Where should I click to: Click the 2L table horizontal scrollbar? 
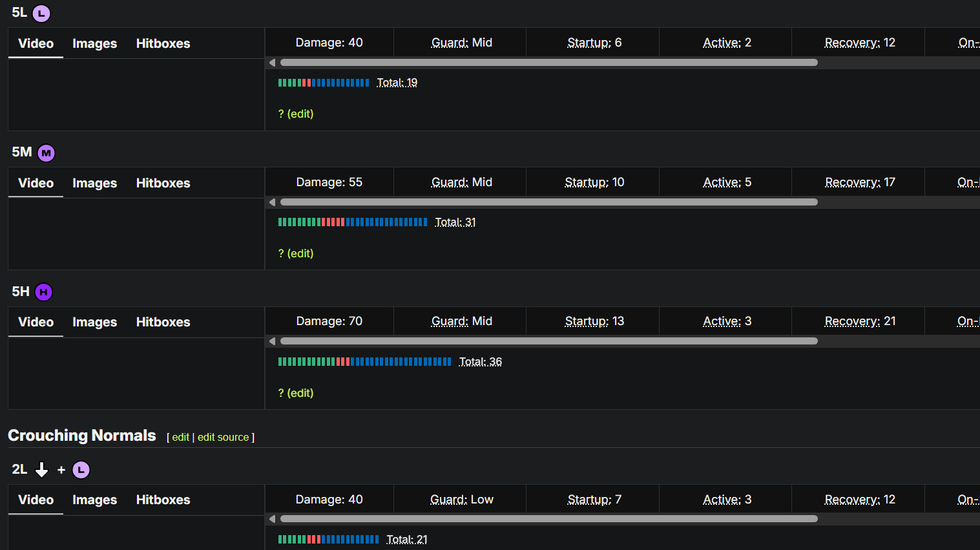click(549, 519)
